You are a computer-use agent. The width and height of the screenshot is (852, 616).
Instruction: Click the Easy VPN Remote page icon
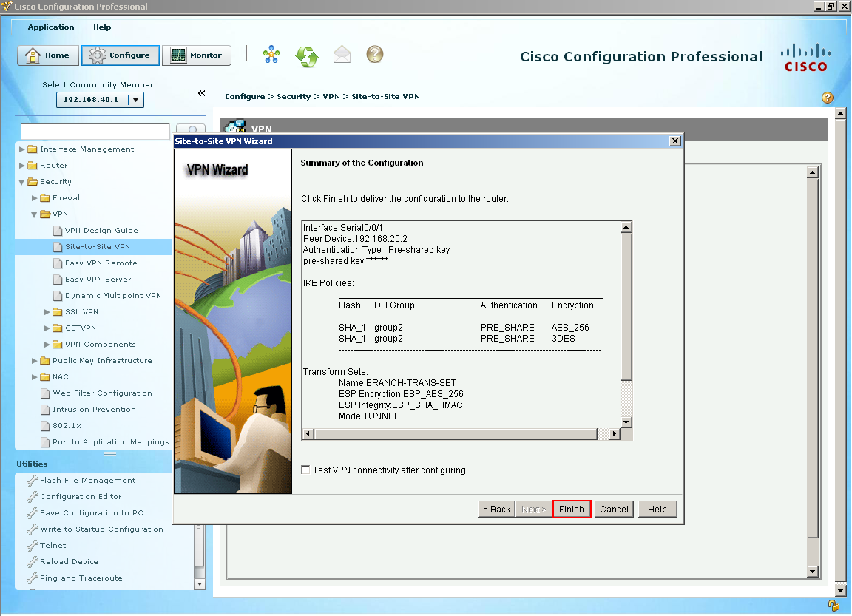pyautogui.click(x=58, y=263)
